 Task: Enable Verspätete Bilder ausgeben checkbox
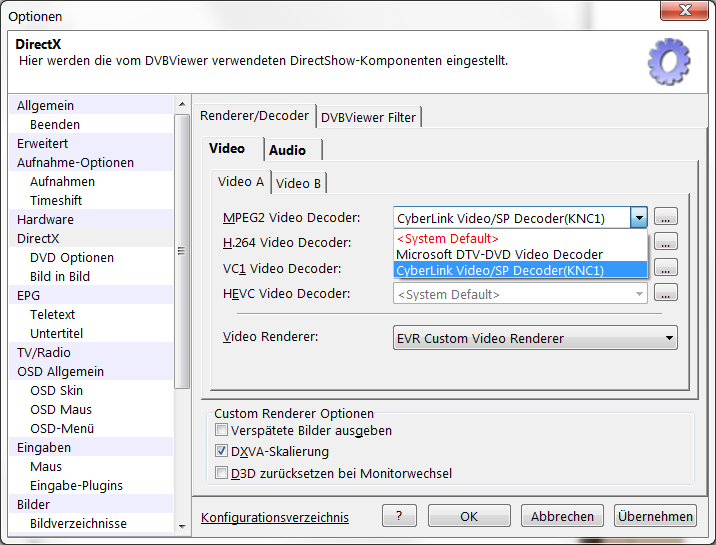[221, 430]
